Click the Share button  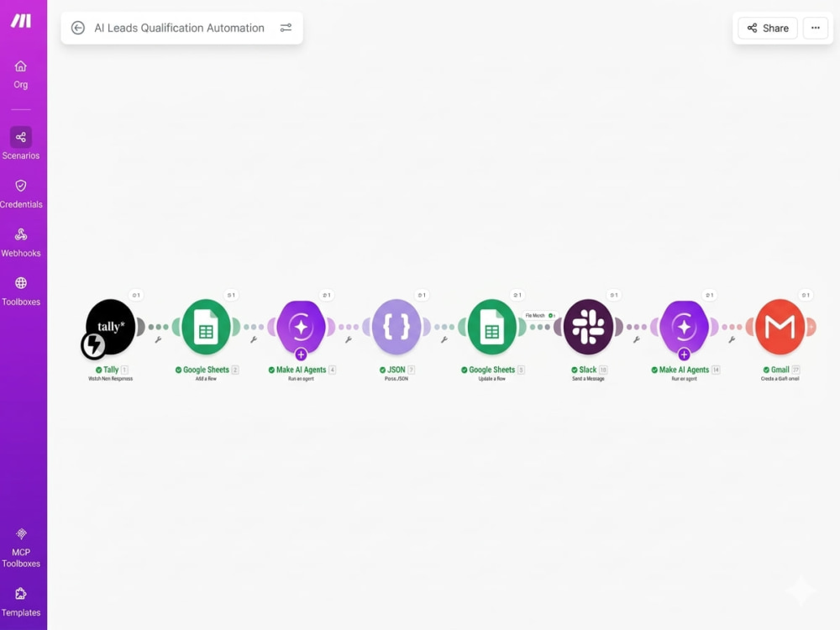point(768,28)
